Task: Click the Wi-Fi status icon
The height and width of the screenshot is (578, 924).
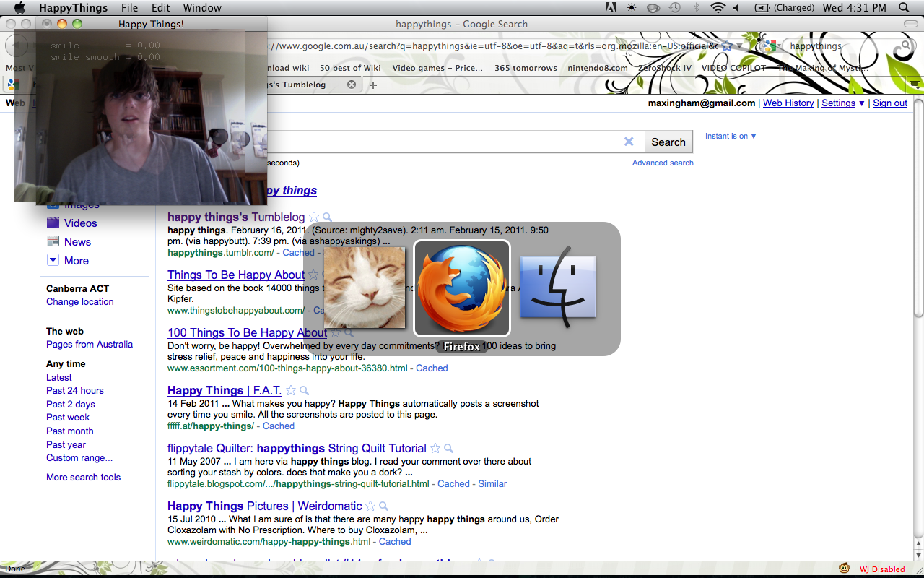Action: tap(717, 8)
